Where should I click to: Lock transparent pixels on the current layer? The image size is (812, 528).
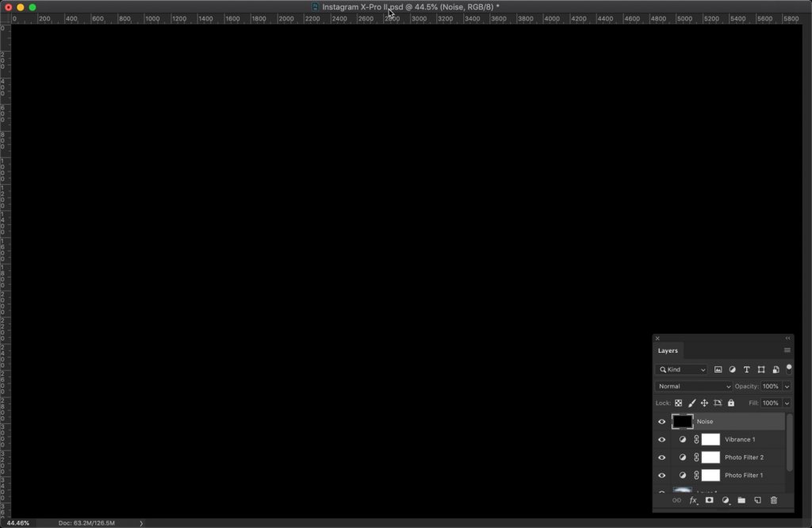(680, 403)
